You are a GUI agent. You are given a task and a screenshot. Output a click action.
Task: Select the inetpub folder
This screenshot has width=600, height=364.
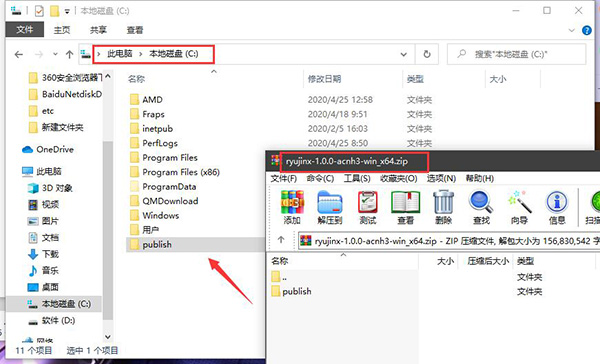pos(151,129)
